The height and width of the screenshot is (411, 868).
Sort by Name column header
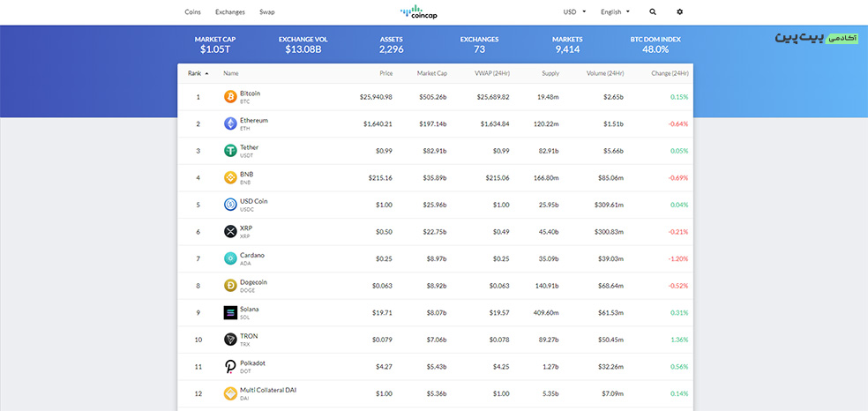tap(231, 73)
